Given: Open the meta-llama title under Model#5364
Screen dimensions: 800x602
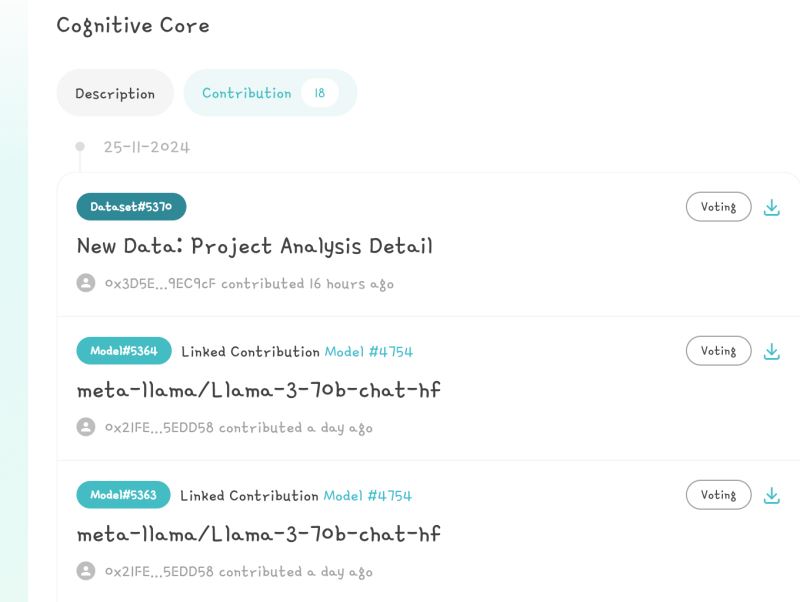Looking at the screenshot, I should click(258, 390).
